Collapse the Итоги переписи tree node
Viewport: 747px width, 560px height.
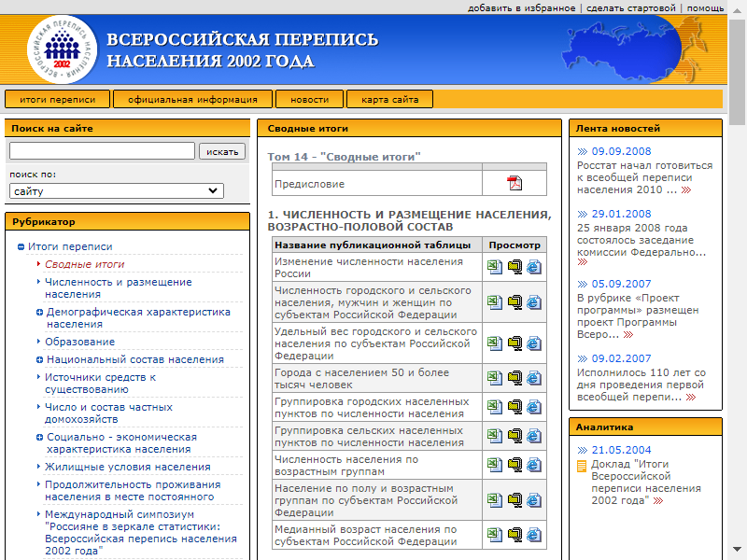click(21, 247)
